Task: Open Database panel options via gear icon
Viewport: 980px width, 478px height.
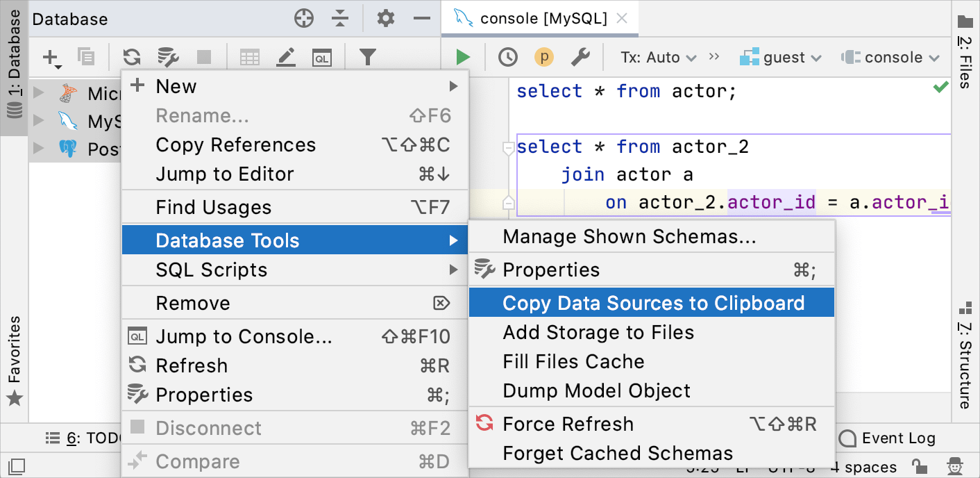Action: pyautogui.click(x=385, y=19)
